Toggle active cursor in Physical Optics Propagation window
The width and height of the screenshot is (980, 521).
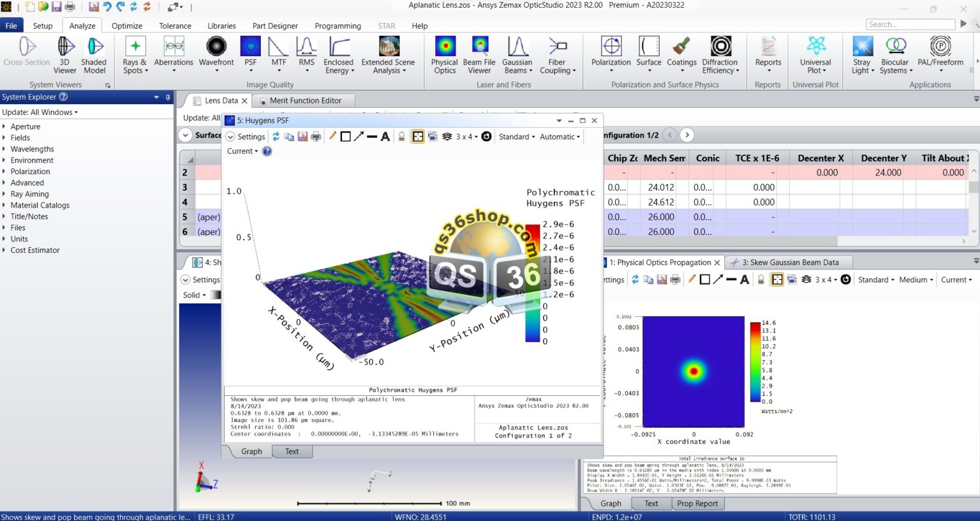click(x=777, y=280)
